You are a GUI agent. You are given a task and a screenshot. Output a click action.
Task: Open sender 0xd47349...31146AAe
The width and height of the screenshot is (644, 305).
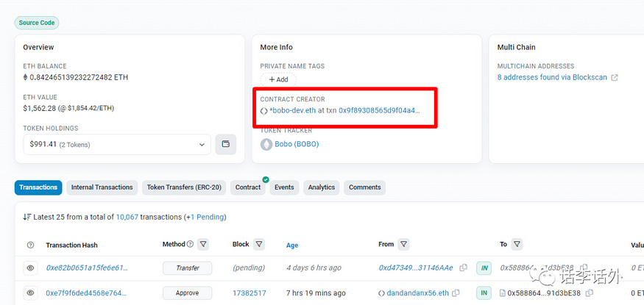pos(416,268)
